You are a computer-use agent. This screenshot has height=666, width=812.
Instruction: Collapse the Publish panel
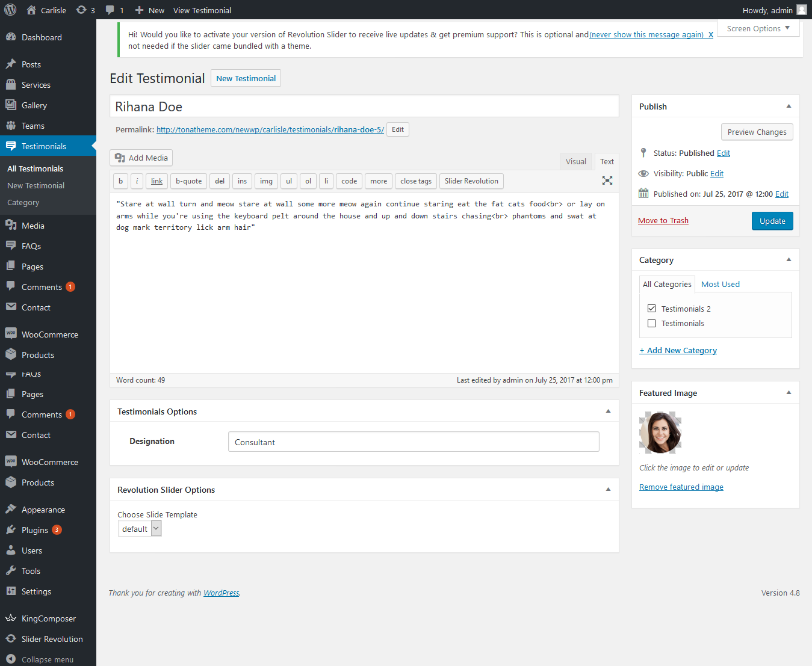pyautogui.click(x=789, y=106)
